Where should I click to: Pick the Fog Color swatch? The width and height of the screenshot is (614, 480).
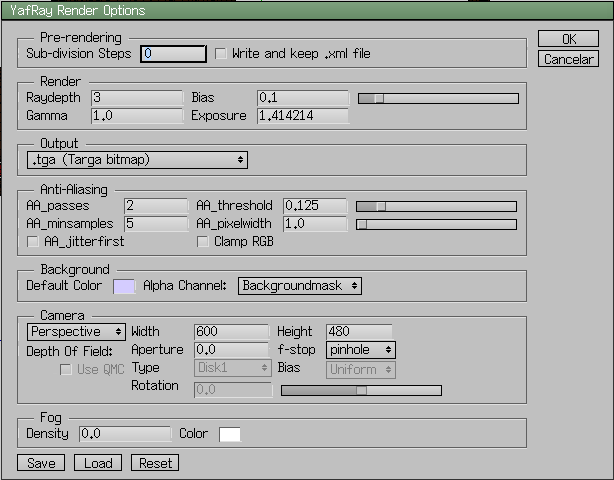pos(230,435)
